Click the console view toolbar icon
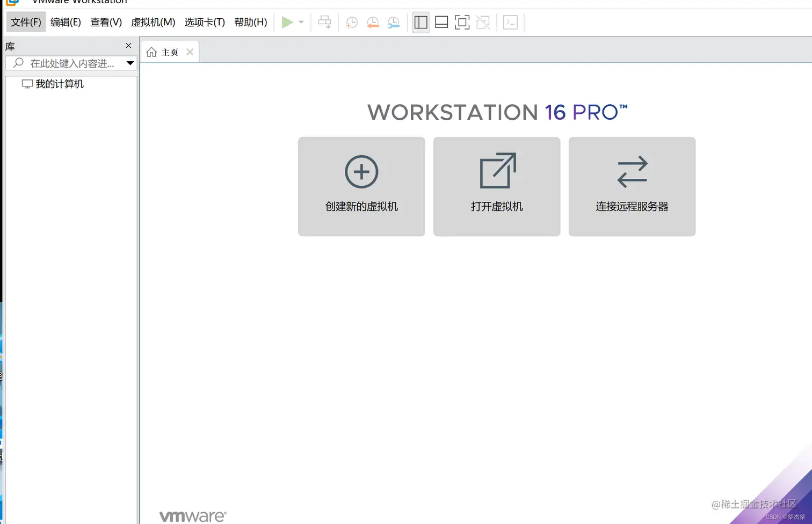The image size is (812, 524). click(510, 22)
